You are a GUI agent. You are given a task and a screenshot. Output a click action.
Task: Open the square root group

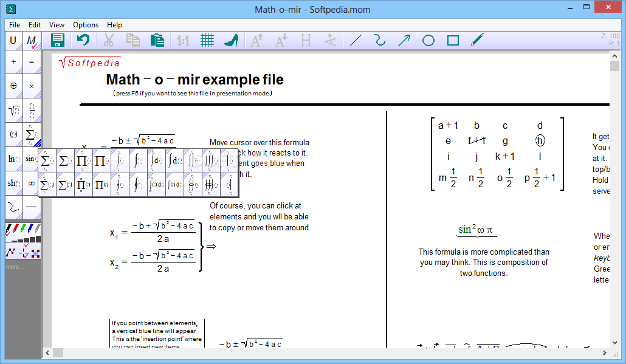click(13, 110)
